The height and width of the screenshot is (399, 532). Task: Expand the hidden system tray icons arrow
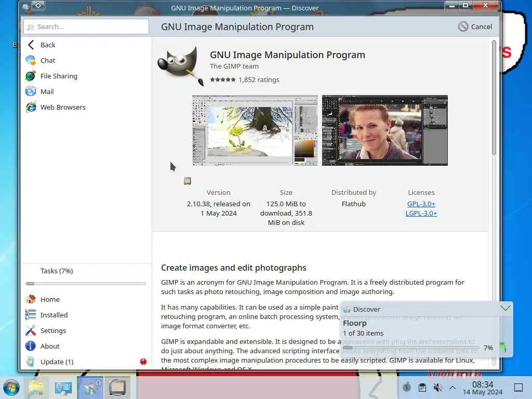[x=453, y=388]
